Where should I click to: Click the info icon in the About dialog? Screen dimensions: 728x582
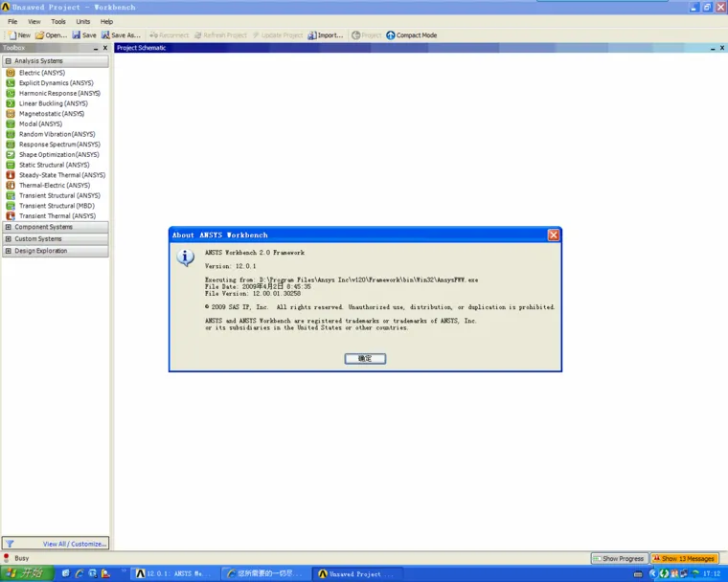185,257
